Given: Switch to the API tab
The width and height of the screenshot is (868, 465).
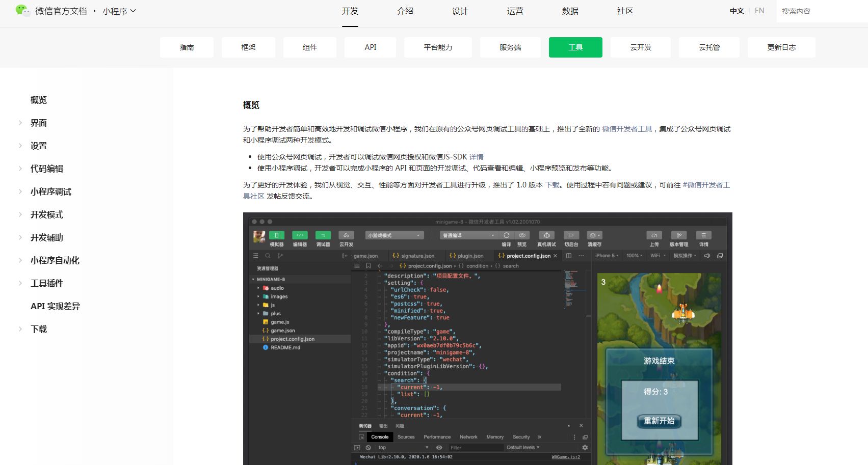Looking at the screenshot, I should click(x=371, y=47).
